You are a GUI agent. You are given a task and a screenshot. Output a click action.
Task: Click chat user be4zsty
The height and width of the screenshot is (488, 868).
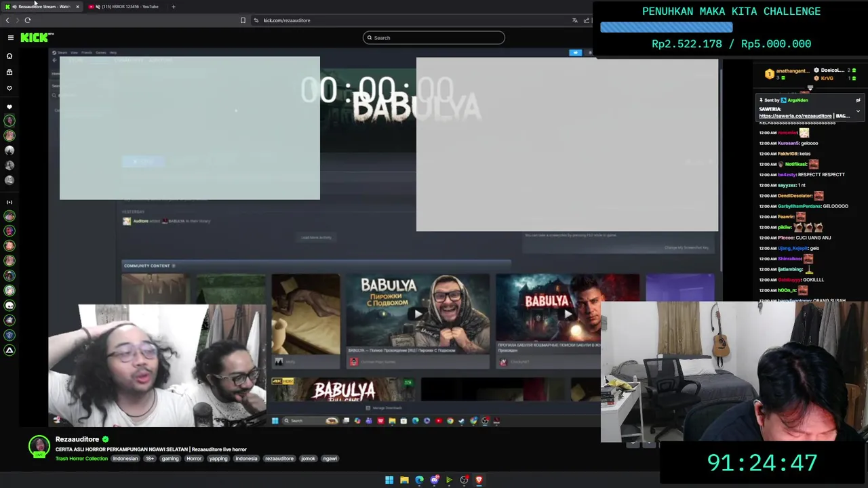point(787,175)
